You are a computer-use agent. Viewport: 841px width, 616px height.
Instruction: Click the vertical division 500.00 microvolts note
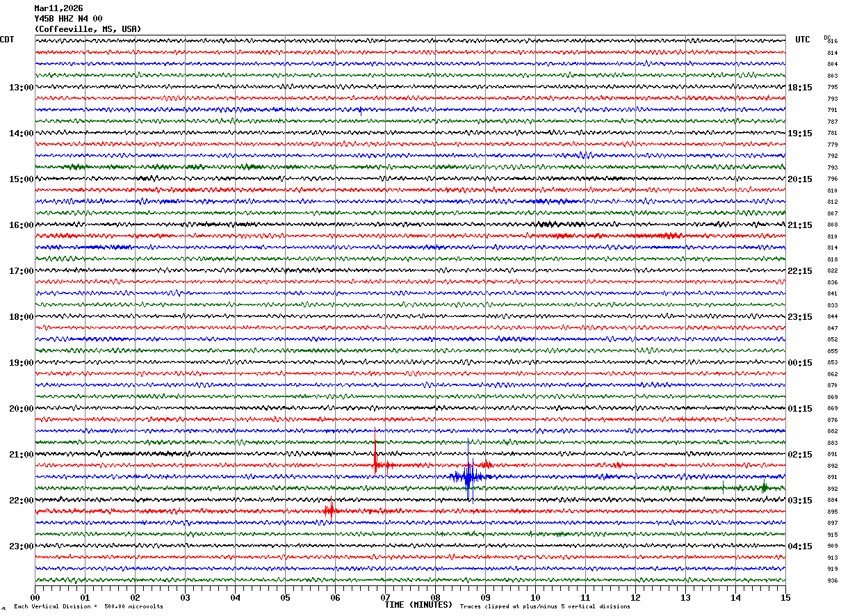click(88, 607)
